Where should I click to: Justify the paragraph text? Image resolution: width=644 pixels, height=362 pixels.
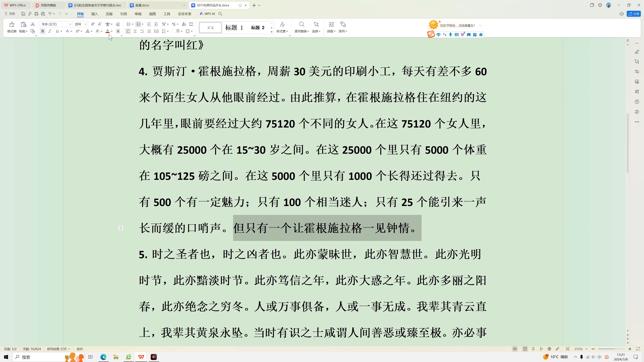149,31
